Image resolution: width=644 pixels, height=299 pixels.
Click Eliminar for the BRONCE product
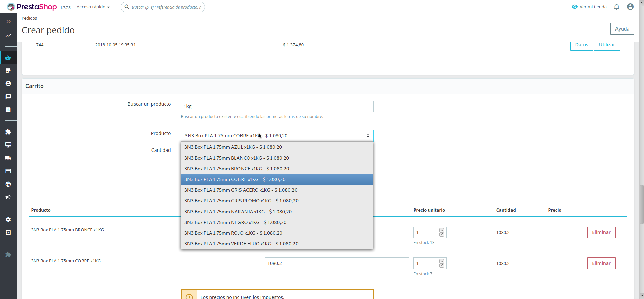click(x=601, y=233)
